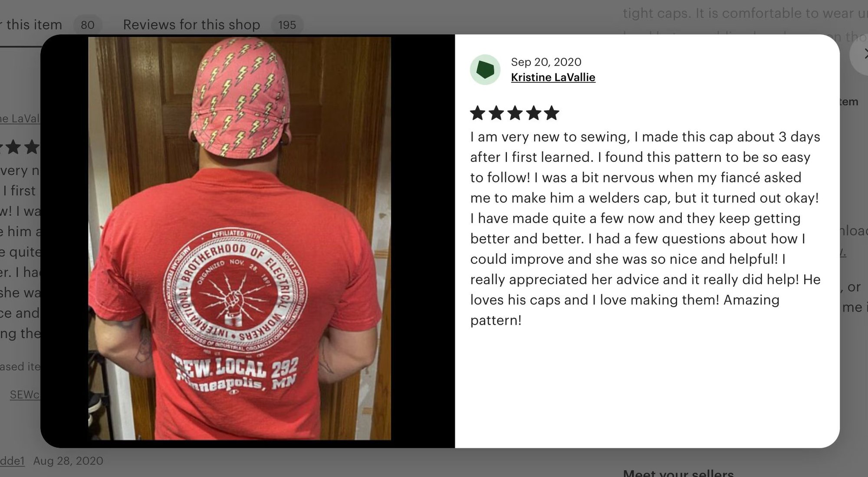Switch to Reviews for this shop tab
Viewport: 868px width, 477px height.
(x=191, y=25)
